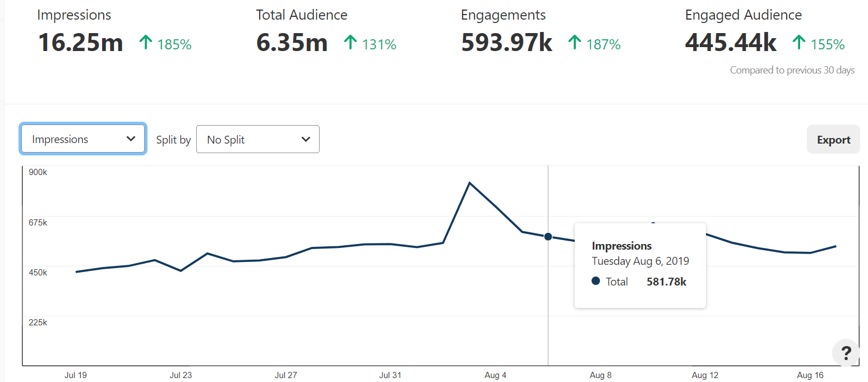Select the Impressions label in the tooltip

pos(622,246)
